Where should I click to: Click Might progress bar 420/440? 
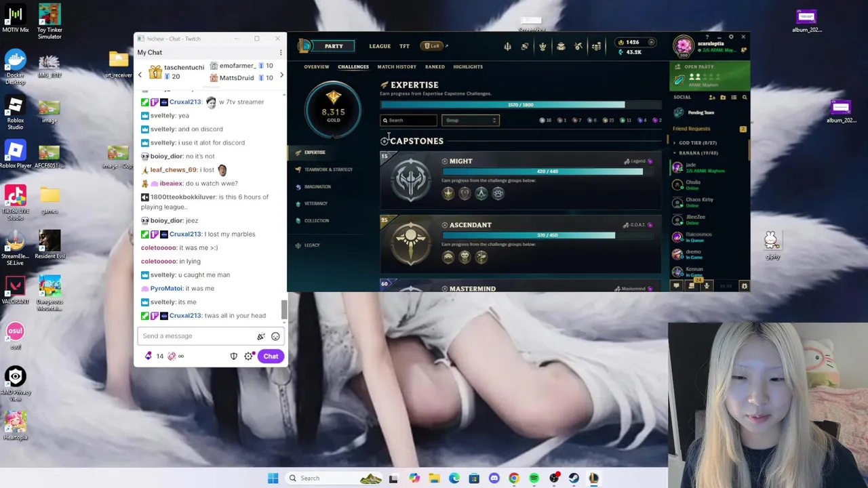coord(548,171)
